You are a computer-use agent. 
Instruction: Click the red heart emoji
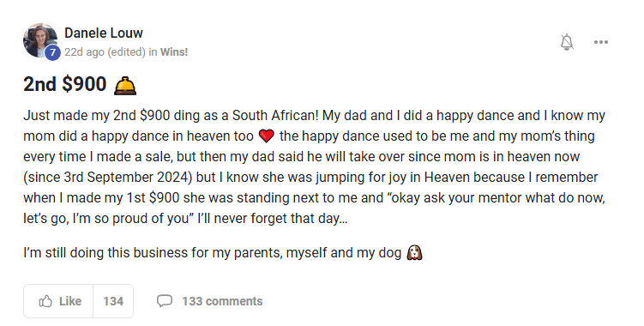click(267, 136)
